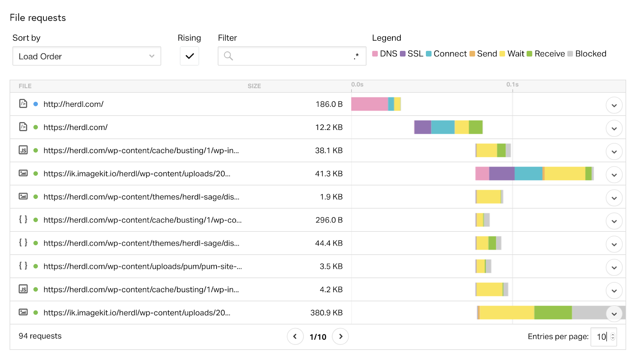Open the Load Order sort dropdown
Image resolution: width=638 pixels, height=364 pixels.
point(86,56)
